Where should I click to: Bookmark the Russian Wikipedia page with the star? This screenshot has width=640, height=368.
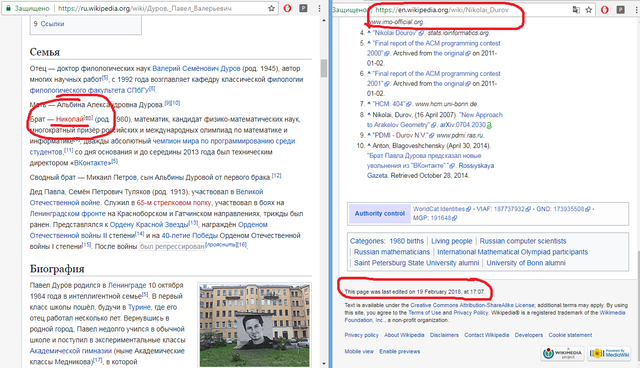coord(271,8)
